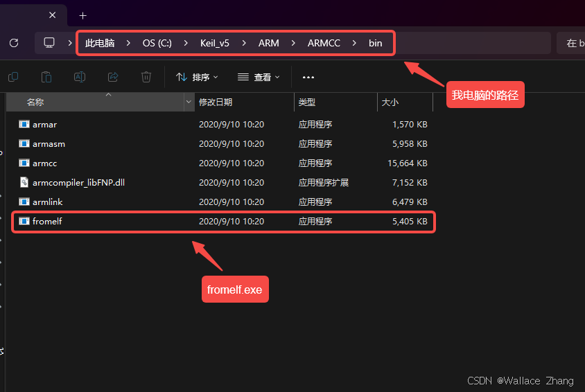
Task: Click the 5,958 KB size value
Action: point(410,144)
